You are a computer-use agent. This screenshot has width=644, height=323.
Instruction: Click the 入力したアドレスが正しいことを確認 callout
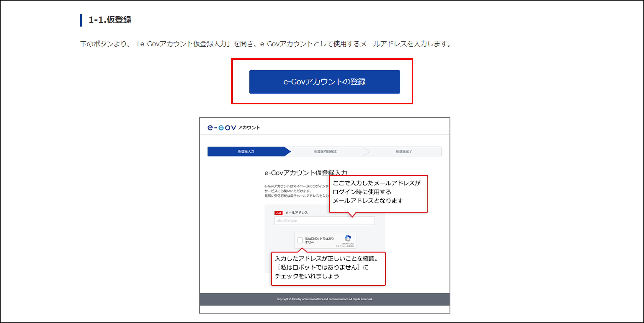coord(328,269)
